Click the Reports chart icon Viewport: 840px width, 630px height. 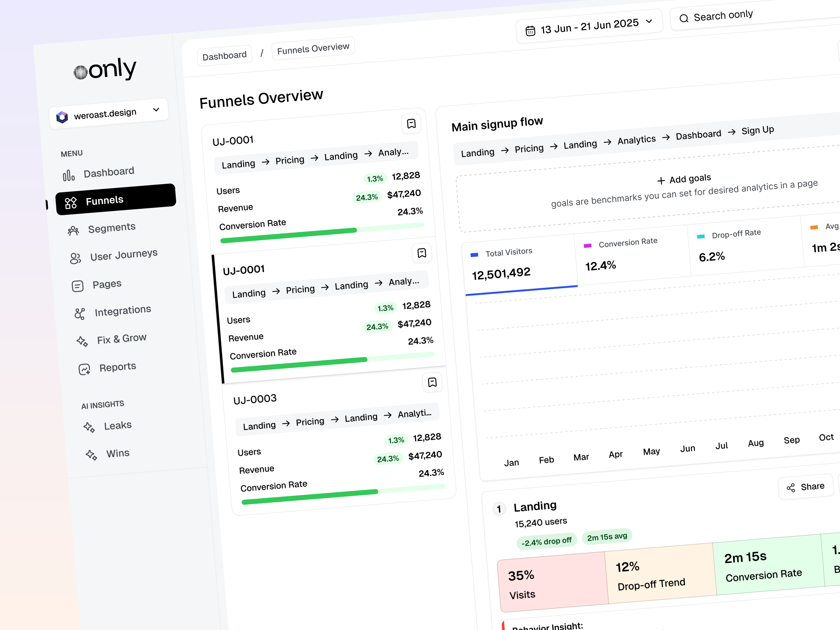point(84,369)
